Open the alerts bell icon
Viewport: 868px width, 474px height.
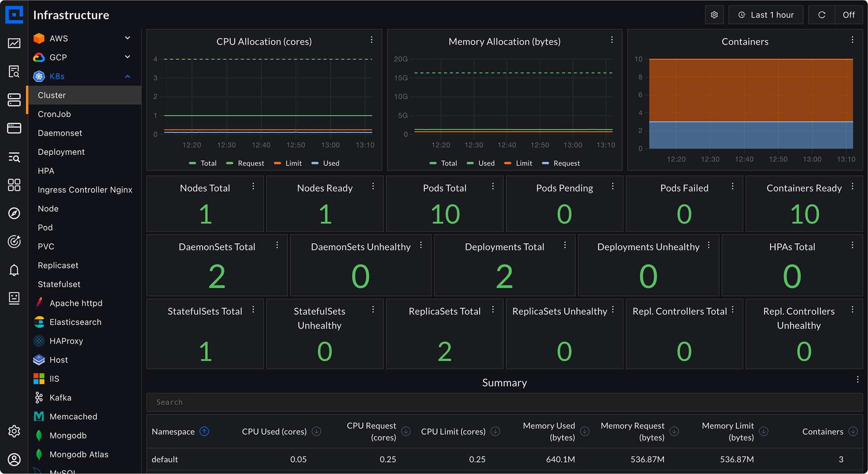[x=14, y=270]
